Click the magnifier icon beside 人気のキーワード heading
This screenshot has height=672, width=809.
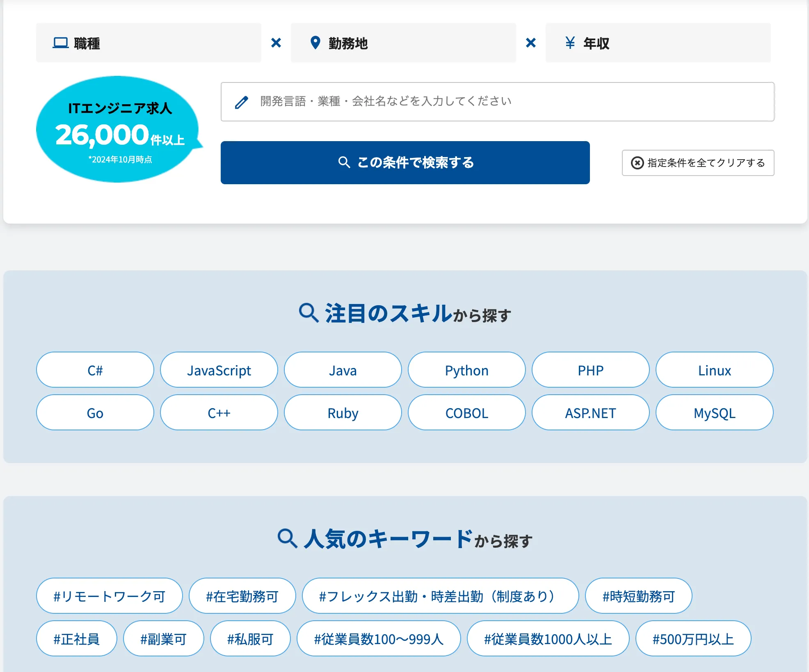288,539
